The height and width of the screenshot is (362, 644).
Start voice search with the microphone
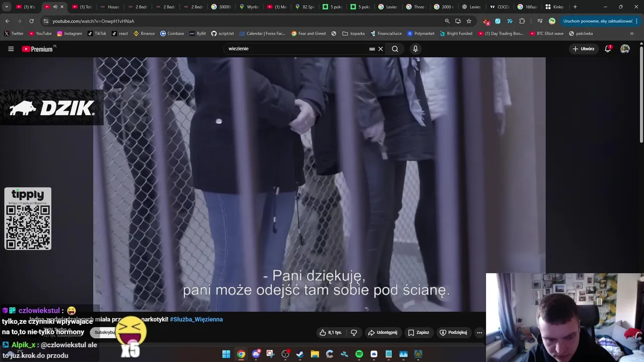coord(415,49)
